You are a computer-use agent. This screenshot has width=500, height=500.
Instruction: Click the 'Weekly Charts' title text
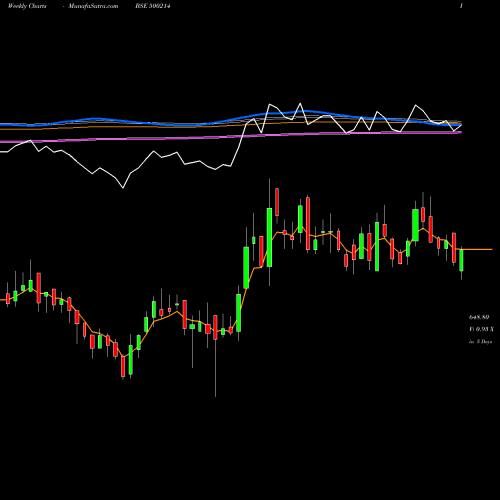coord(27,6)
